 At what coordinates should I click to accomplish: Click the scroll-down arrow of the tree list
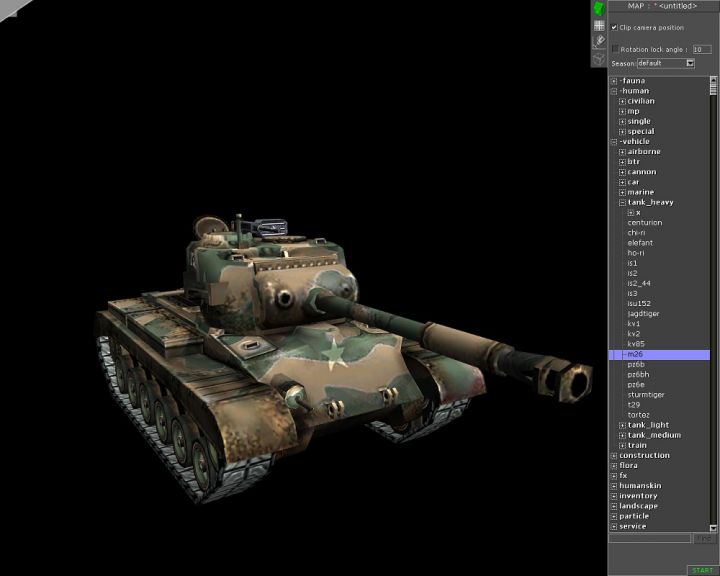tap(714, 528)
